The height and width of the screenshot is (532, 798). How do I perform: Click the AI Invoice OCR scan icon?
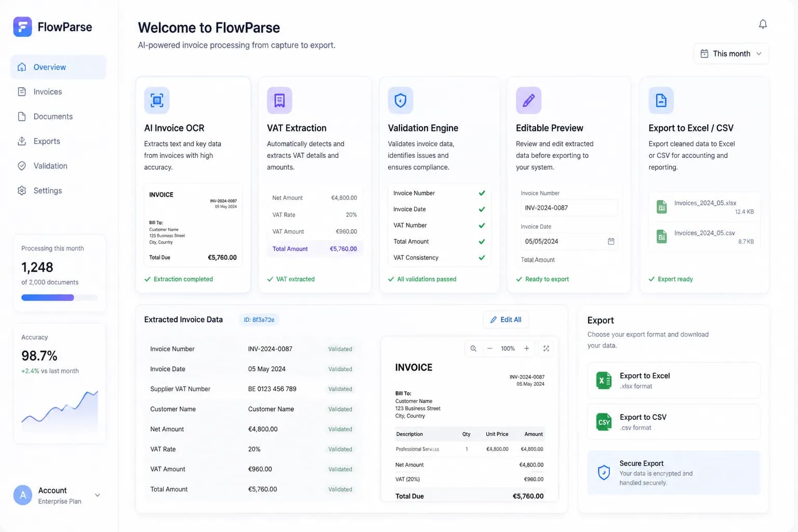tap(157, 100)
